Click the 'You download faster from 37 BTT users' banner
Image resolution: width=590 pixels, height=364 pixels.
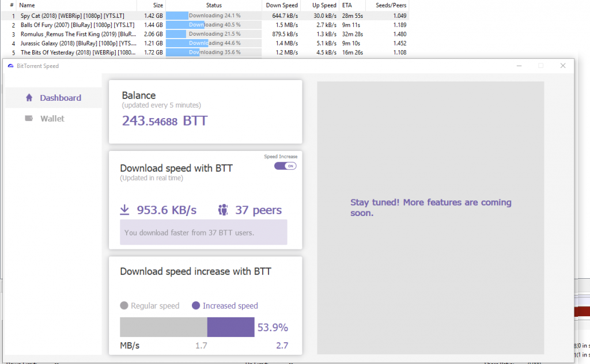(x=203, y=232)
